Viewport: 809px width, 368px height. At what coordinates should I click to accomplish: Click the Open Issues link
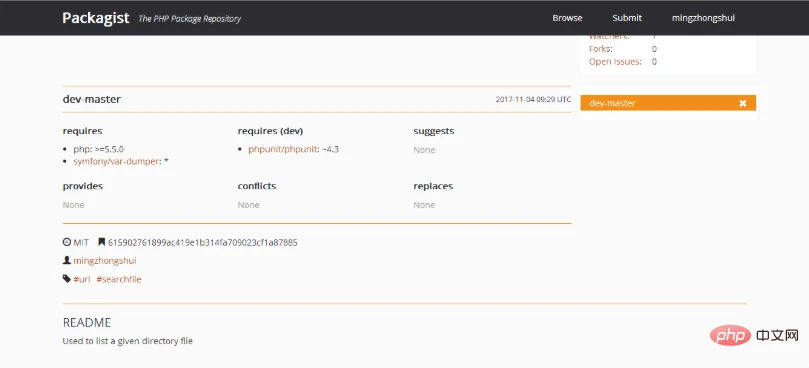coord(615,62)
